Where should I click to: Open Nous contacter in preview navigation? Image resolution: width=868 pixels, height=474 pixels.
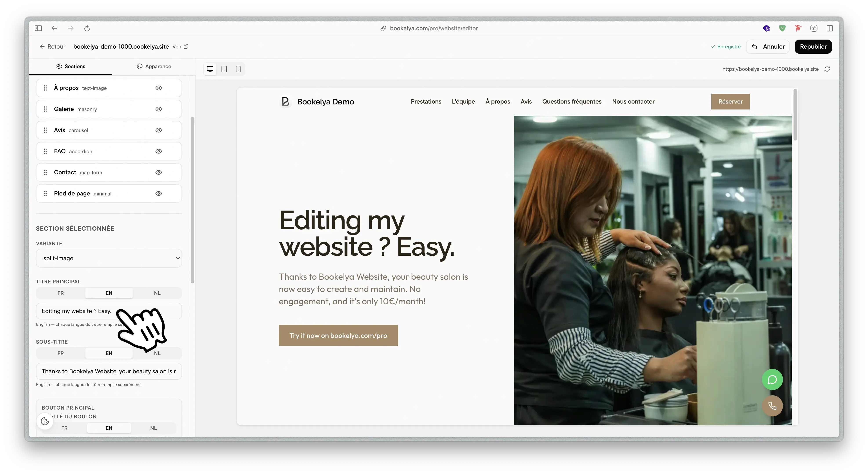(633, 102)
